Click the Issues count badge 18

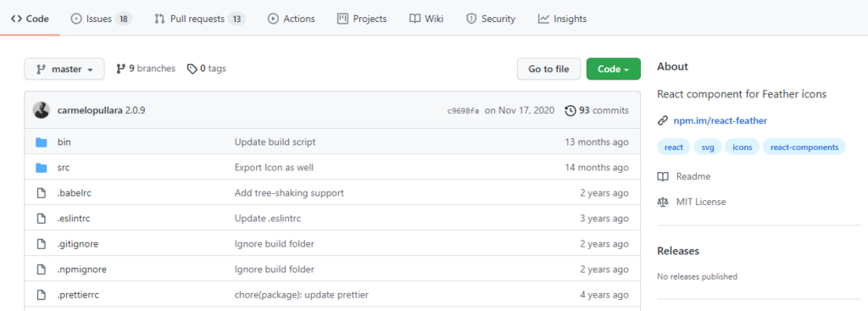[x=123, y=19]
